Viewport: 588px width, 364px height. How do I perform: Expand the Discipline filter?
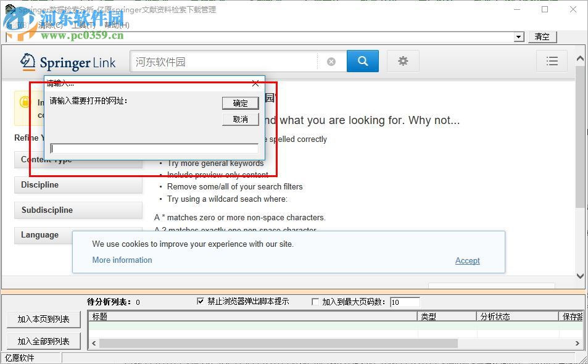point(78,184)
